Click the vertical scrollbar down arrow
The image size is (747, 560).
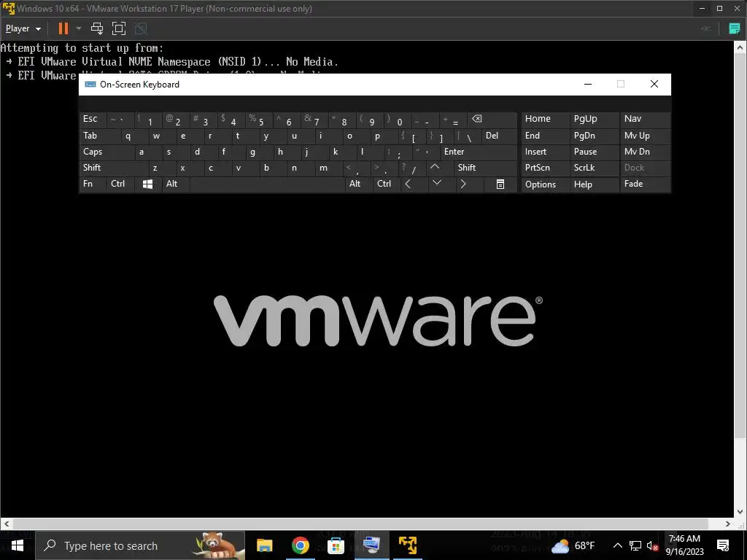(x=740, y=512)
